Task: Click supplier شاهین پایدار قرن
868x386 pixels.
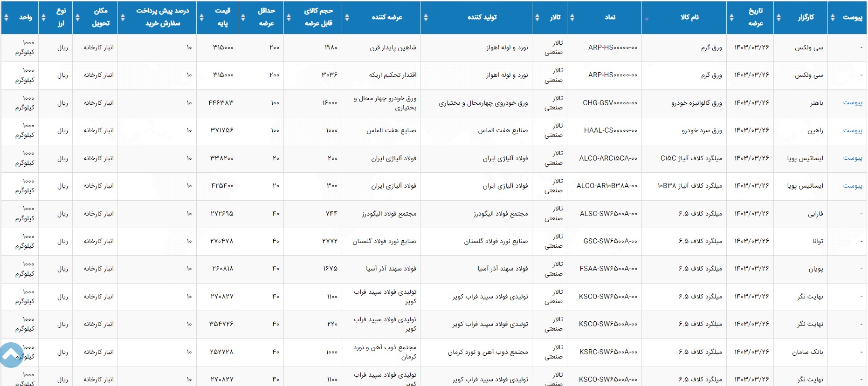Action: (x=393, y=47)
